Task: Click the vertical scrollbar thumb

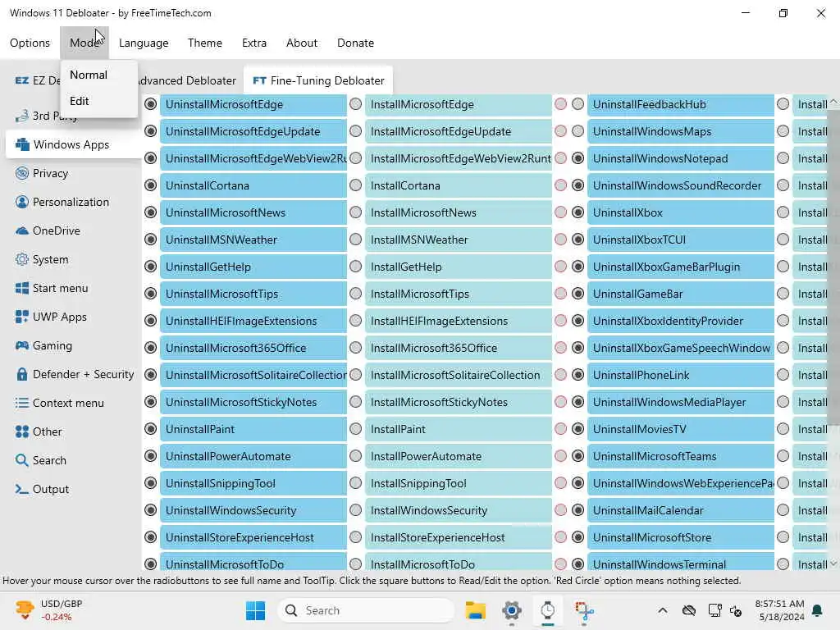Action: (833, 268)
